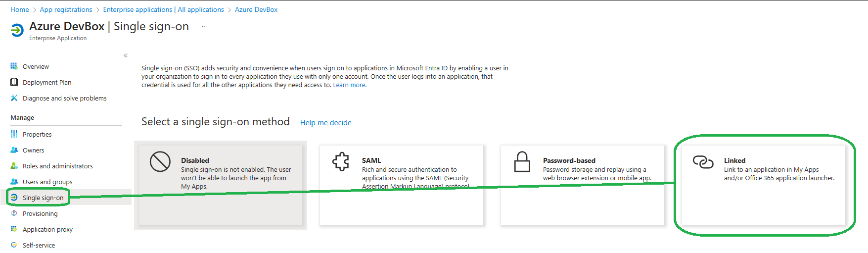The height and width of the screenshot is (253, 868).
Task: Choose the Password-based sign-on card
Action: [x=583, y=185]
